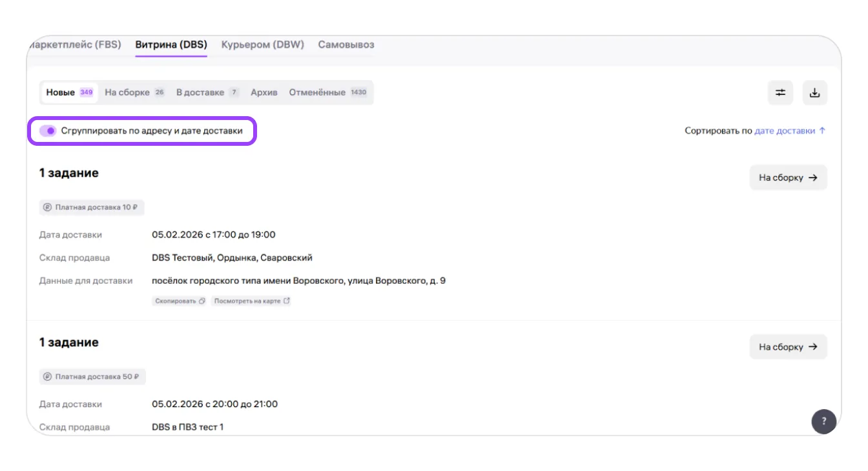Open the help question mark button

pos(823,421)
